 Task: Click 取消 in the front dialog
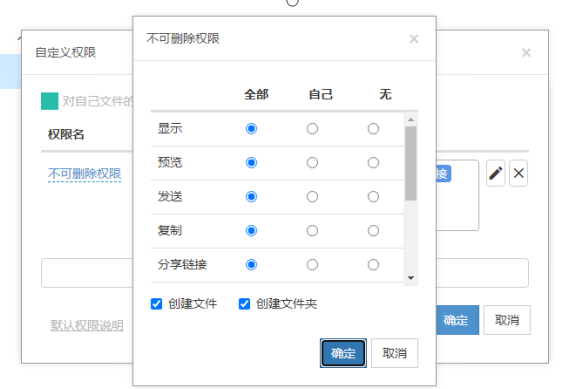[x=394, y=353]
